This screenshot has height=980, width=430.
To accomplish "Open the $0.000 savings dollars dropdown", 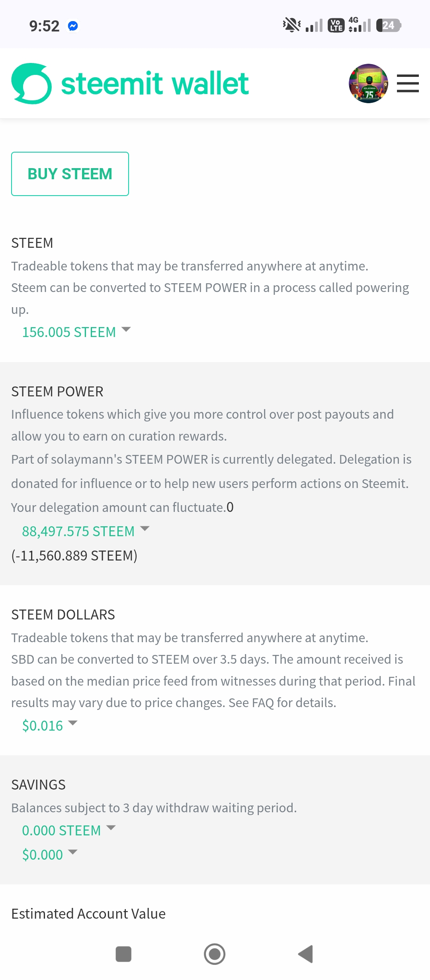I will (50, 855).
